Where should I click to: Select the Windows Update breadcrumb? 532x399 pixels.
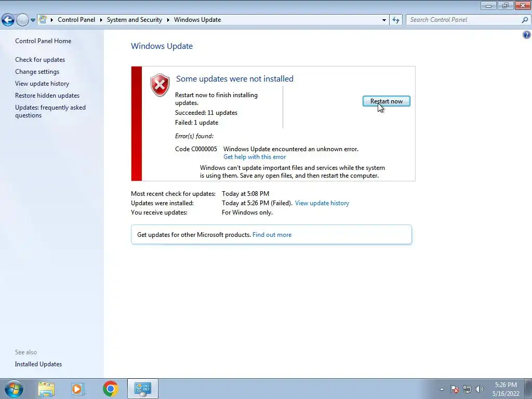click(x=197, y=20)
